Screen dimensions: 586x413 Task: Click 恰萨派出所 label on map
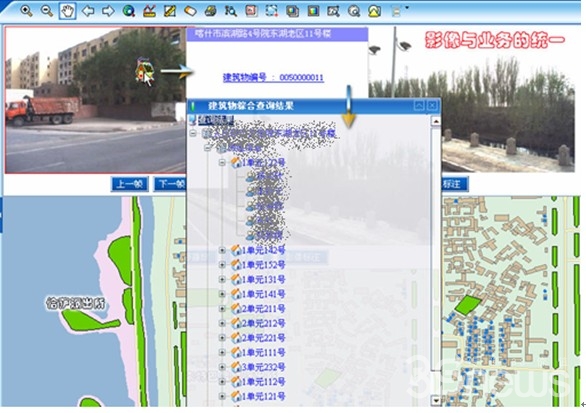coord(75,303)
